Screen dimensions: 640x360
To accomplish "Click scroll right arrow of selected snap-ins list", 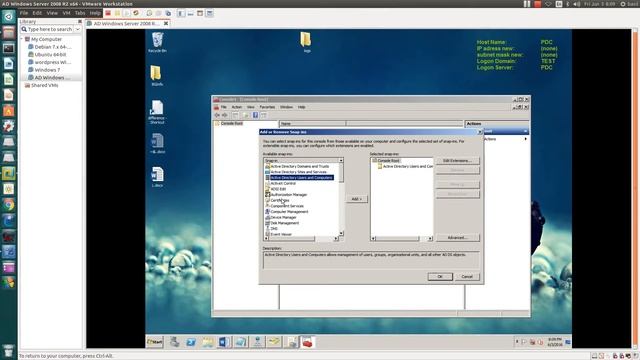I will pyautogui.click(x=430, y=239).
